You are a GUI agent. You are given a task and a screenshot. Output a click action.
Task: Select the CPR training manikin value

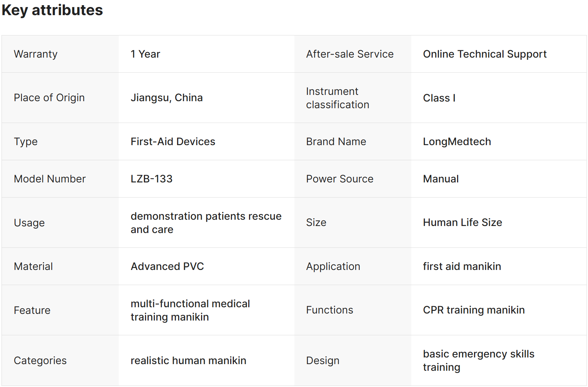point(474,310)
